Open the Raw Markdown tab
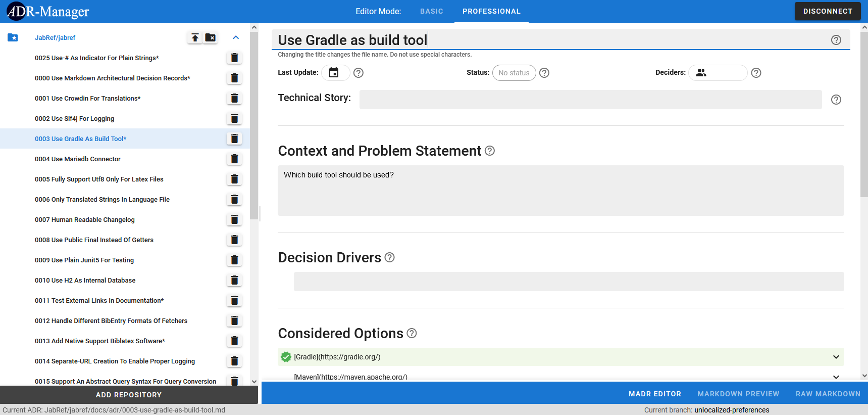The image size is (868, 415). (828, 394)
